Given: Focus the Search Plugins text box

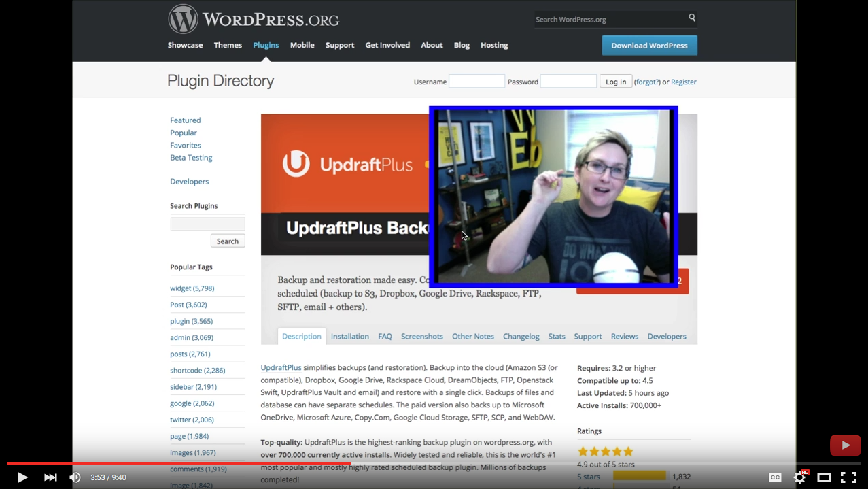Looking at the screenshot, I should (207, 224).
